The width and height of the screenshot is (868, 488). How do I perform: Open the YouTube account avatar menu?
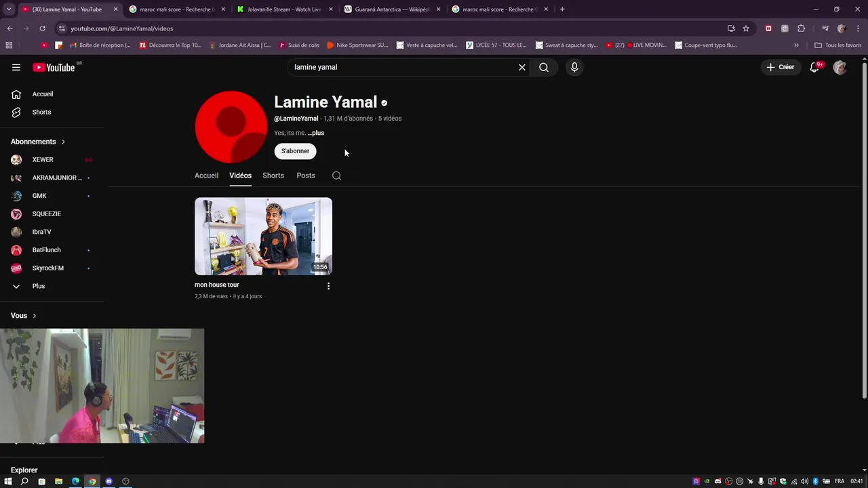(x=840, y=67)
